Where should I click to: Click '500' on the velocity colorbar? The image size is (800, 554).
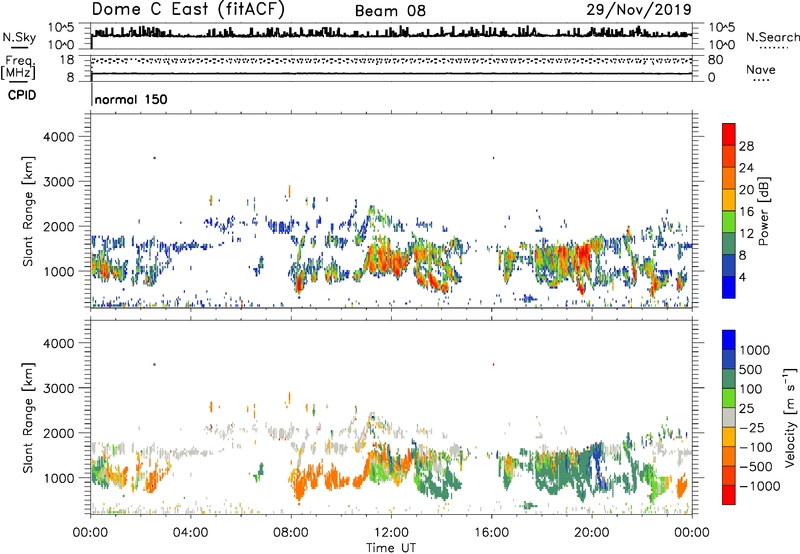coord(752,370)
